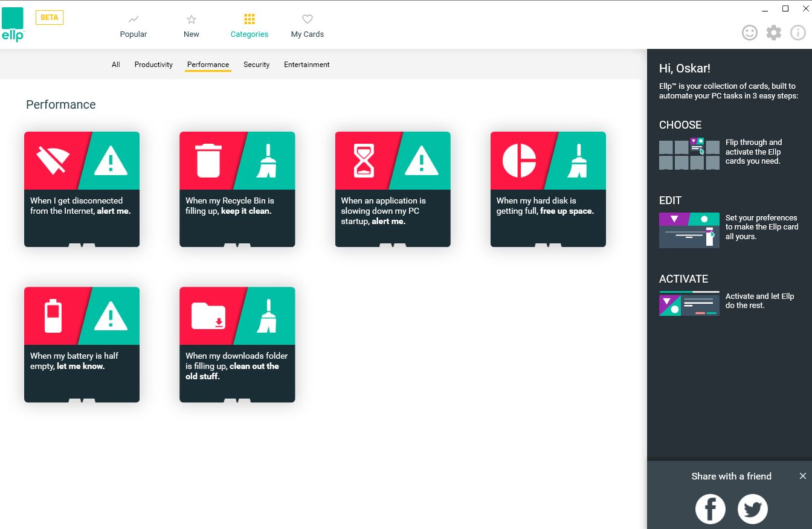This screenshot has width=812, height=529.
Task: Click broom icon on hard disk card
Action: pos(577,160)
